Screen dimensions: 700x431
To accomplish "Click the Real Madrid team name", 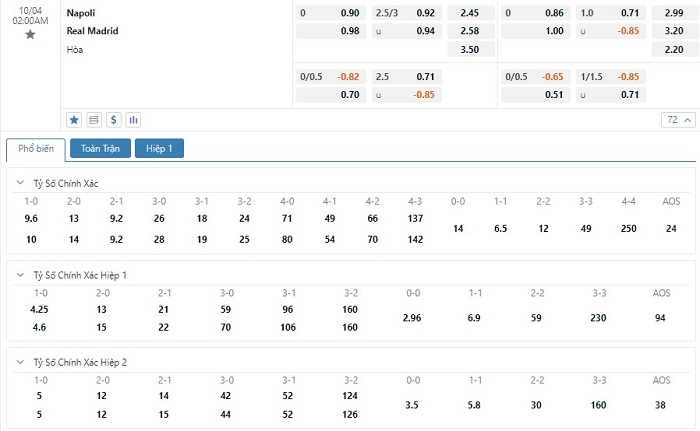I will 92,31.
